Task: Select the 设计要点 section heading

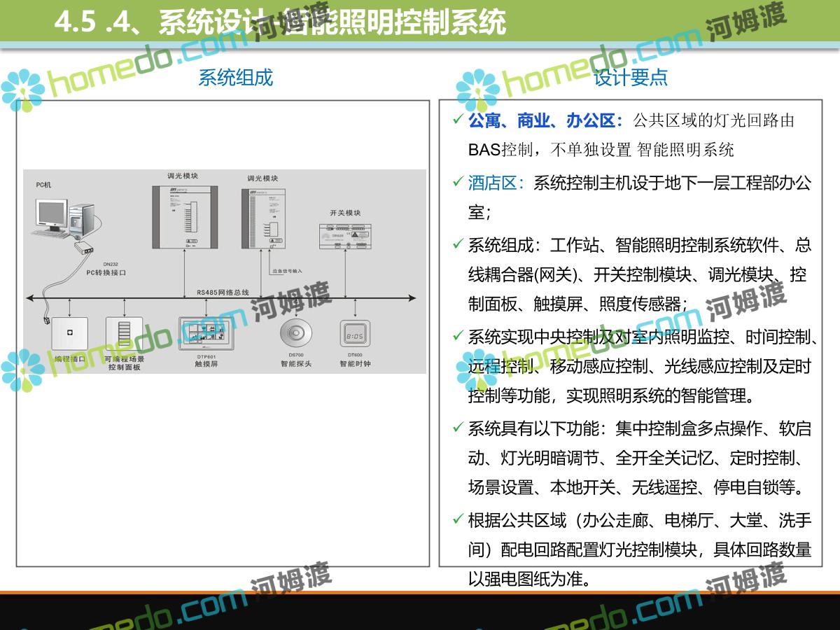Action: 631,77
